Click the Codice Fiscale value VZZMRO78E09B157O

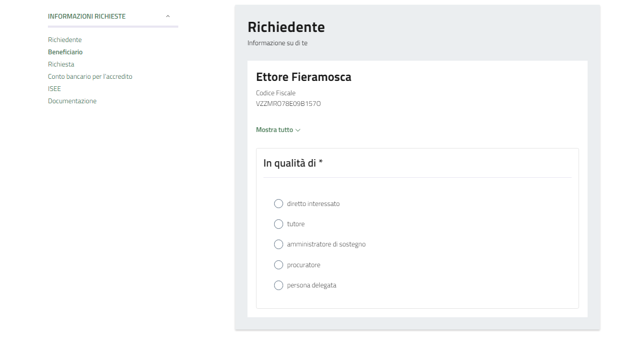[288, 104]
